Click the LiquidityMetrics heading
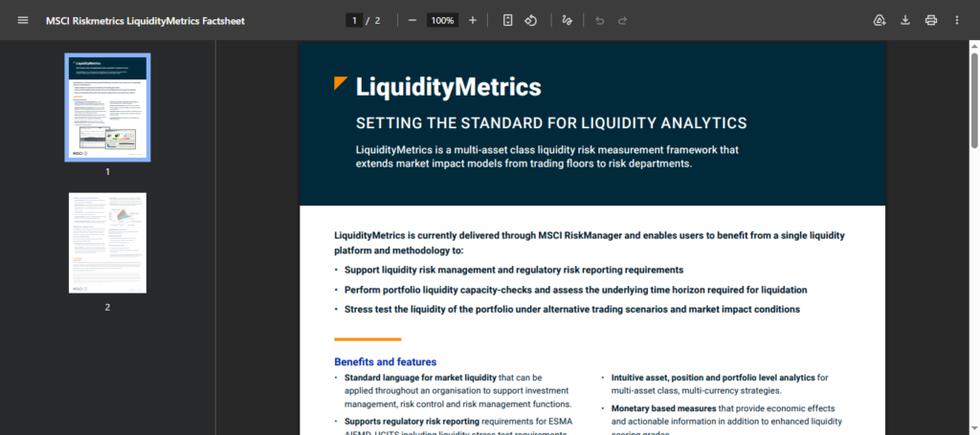Viewport: 980px width, 435px height. [448, 87]
